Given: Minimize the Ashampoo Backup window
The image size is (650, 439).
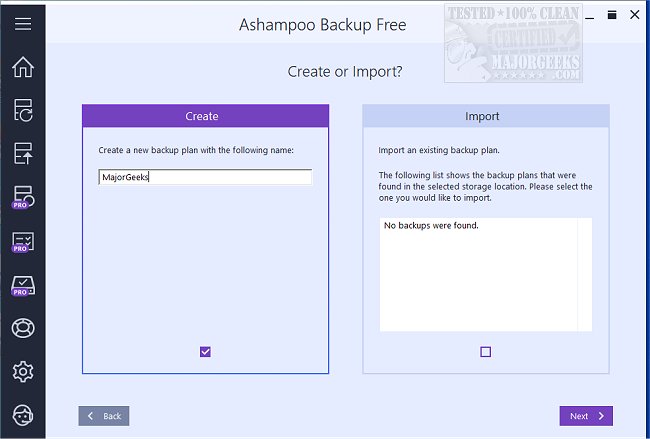Looking at the screenshot, I should (x=589, y=16).
